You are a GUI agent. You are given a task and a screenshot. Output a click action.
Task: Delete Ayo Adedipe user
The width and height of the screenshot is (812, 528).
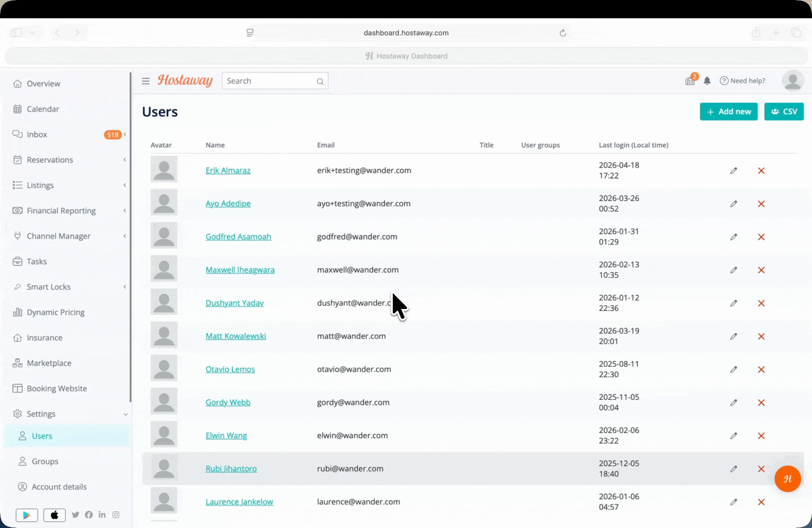[761, 204]
